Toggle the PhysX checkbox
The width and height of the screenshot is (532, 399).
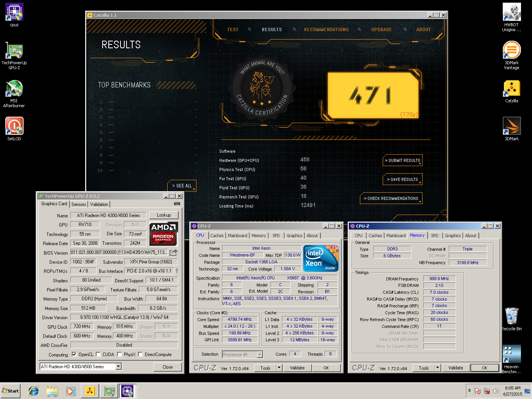tap(119, 355)
